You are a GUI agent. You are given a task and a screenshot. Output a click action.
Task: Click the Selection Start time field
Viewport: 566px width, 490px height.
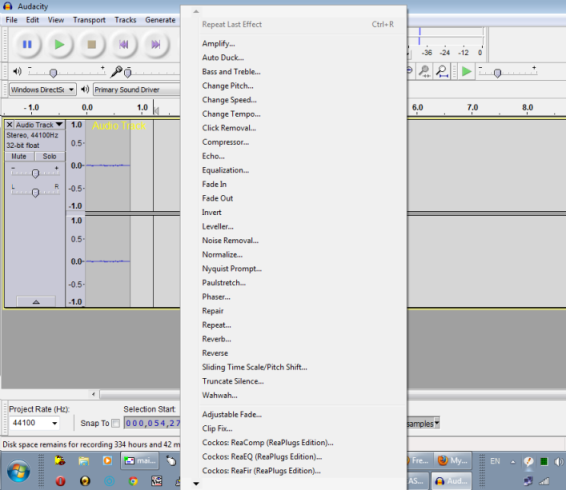pyautogui.click(x=152, y=423)
